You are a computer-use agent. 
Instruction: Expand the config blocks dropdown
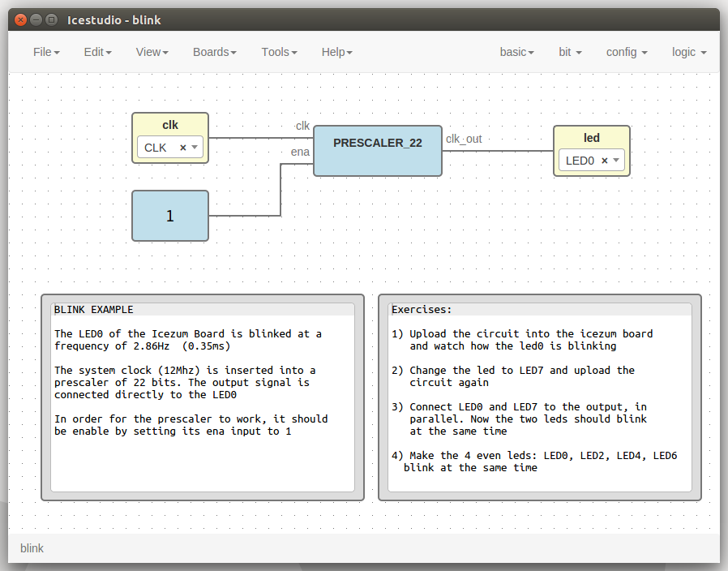point(626,52)
